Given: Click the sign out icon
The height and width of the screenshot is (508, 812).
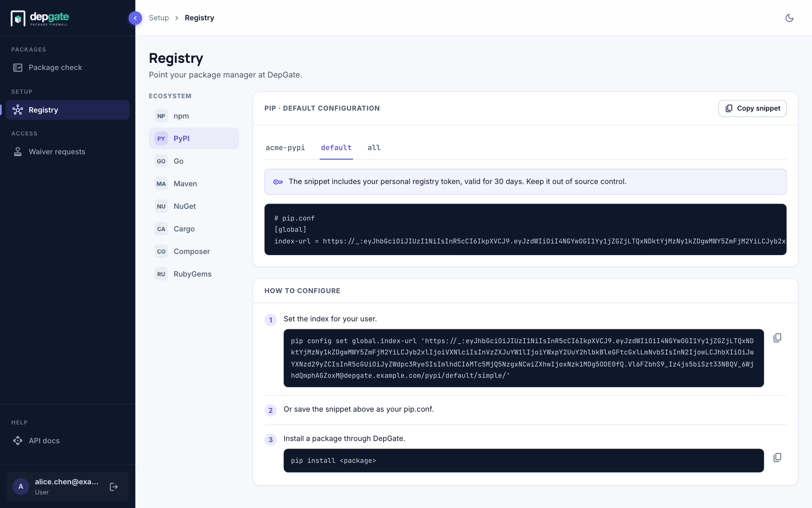Looking at the screenshot, I should [x=114, y=487].
